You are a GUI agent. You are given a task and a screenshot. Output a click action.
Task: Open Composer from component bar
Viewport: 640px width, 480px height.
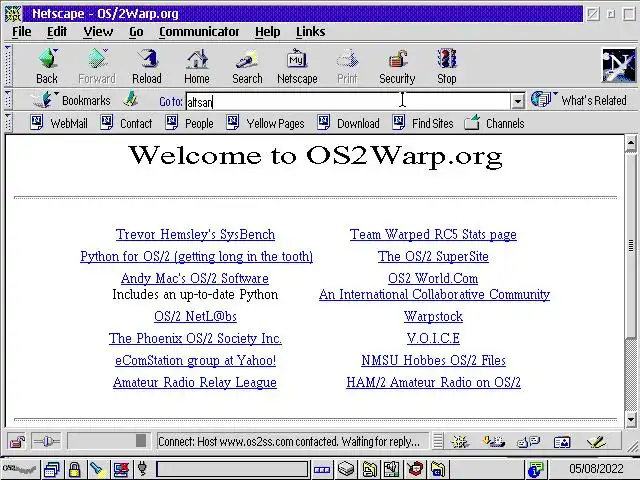click(x=596, y=442)
